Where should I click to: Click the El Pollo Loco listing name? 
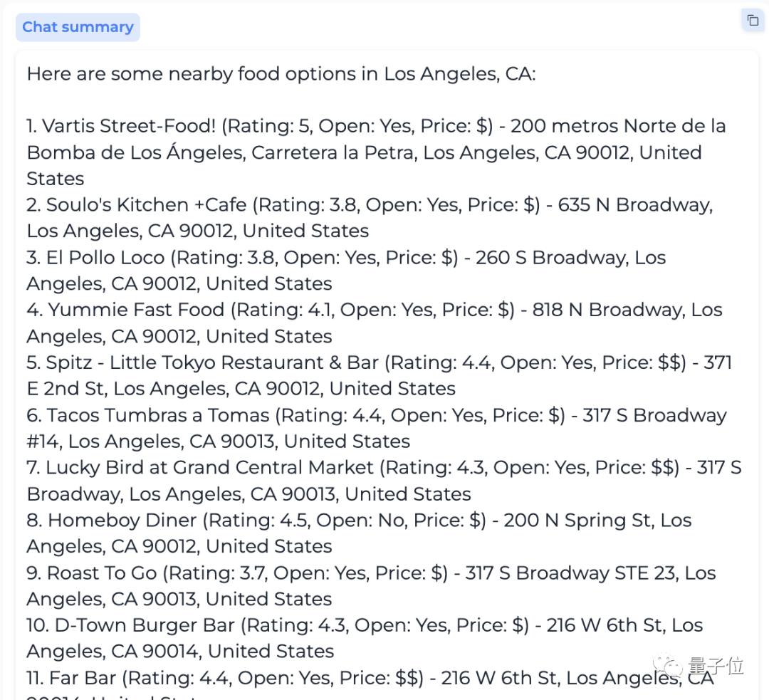(105, 258)
